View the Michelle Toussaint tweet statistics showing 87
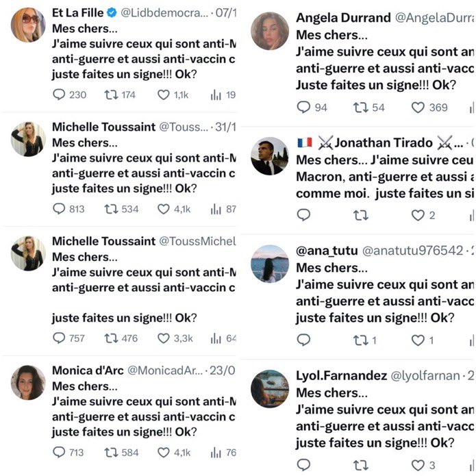 click(x=223, y=209)
